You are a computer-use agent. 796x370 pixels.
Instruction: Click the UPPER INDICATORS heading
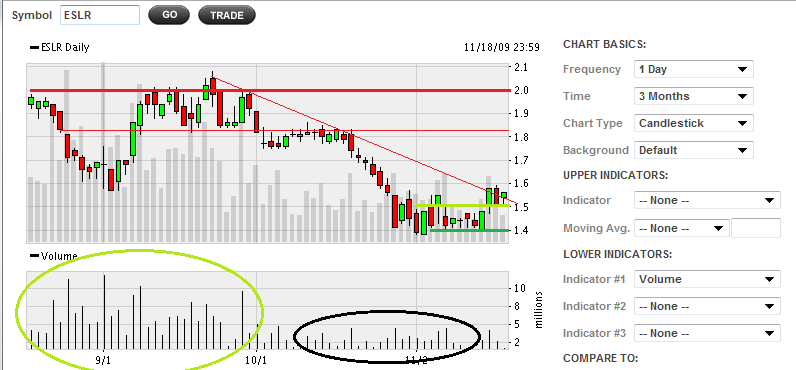(x=616, y=175)
